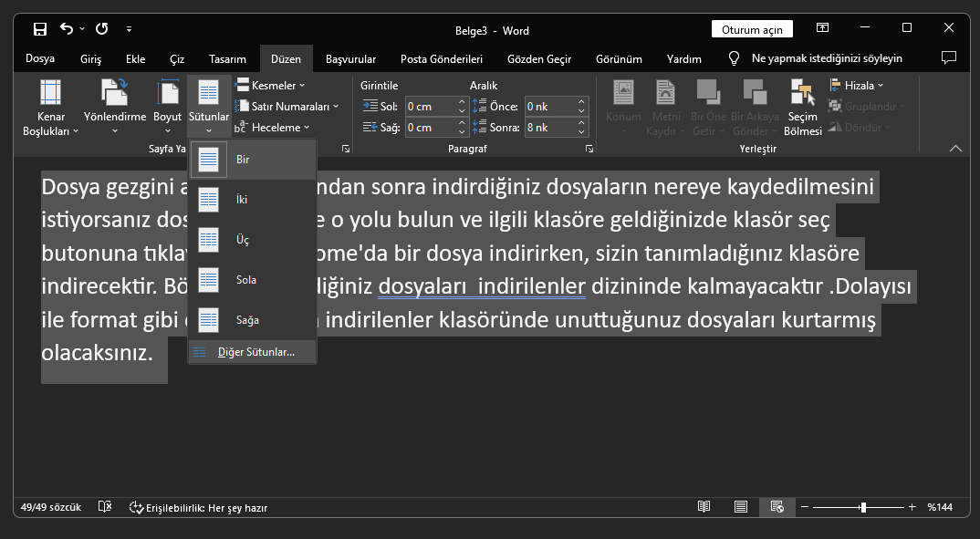Click the Sağ indent input field
This screenshot has width=980, height=539.
pos(430,128)
